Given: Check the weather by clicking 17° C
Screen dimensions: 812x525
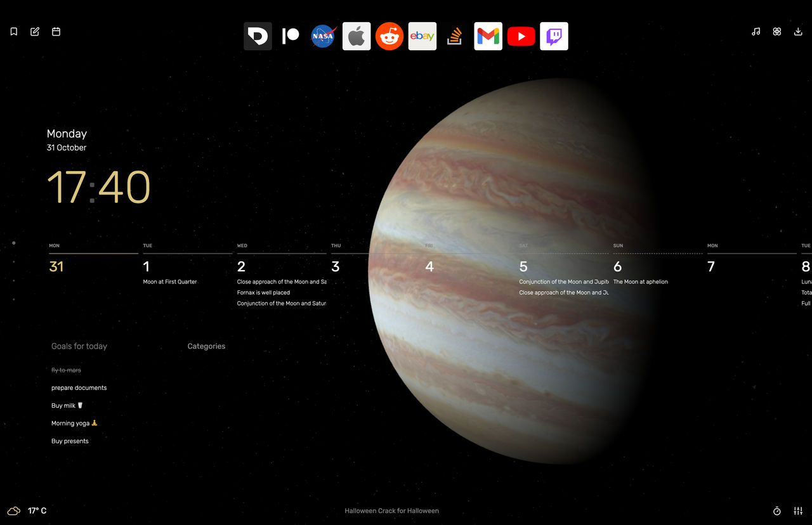Looking at the screenshot, I should click(37, 510).
